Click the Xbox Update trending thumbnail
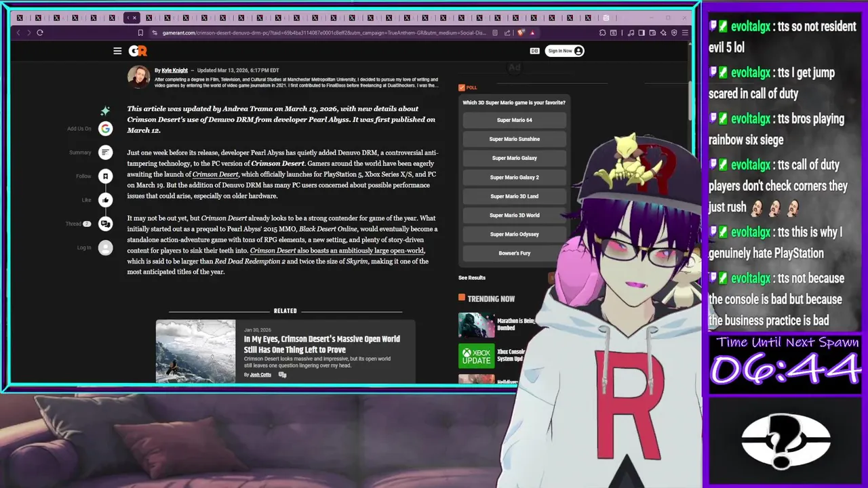868x488 pixels. (x=476, y=356)
